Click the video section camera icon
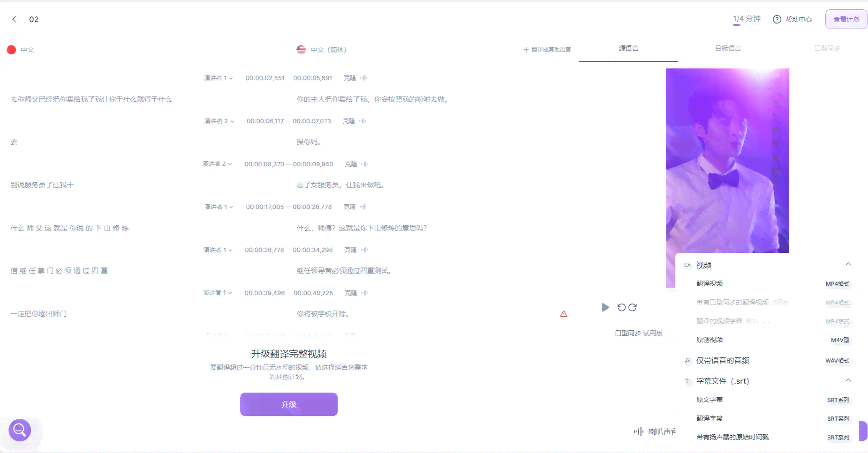868x453 pixels. [x=687, y=265]
